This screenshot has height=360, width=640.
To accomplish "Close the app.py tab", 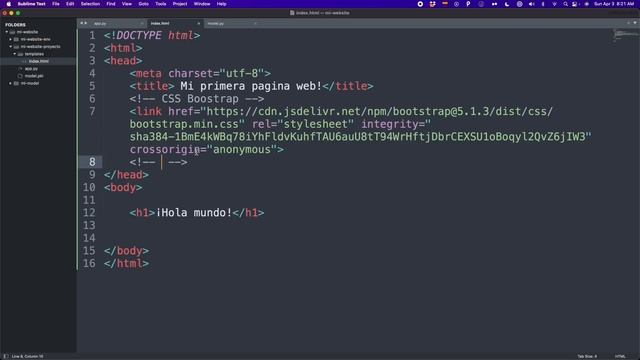I will (142, 24).
